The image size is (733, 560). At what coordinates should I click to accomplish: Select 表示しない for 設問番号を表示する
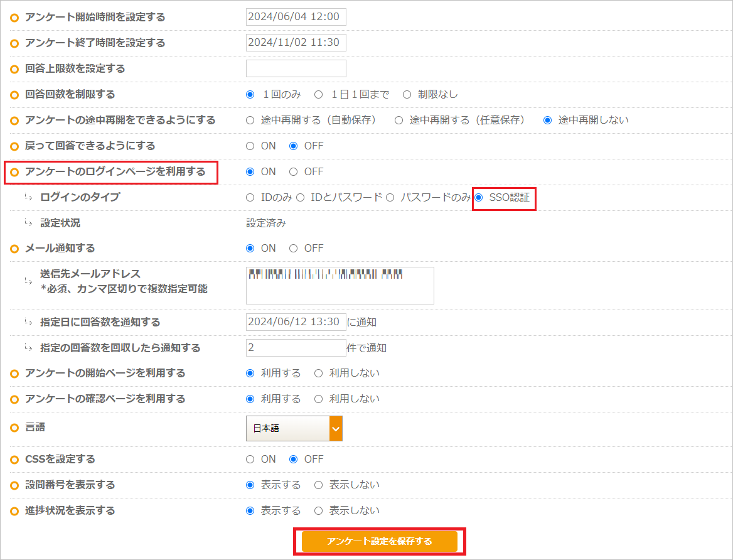click(318, 485)
